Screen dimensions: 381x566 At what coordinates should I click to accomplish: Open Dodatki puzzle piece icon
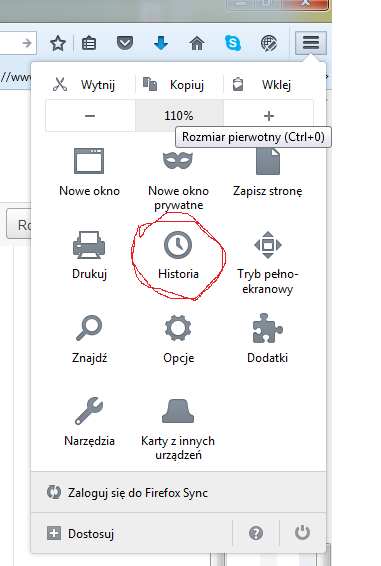268,328
